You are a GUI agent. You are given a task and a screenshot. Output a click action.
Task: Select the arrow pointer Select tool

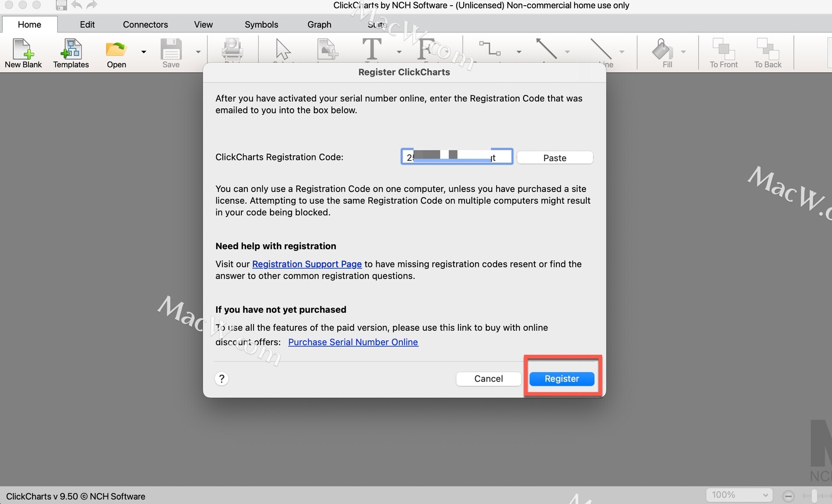[283, 49]
